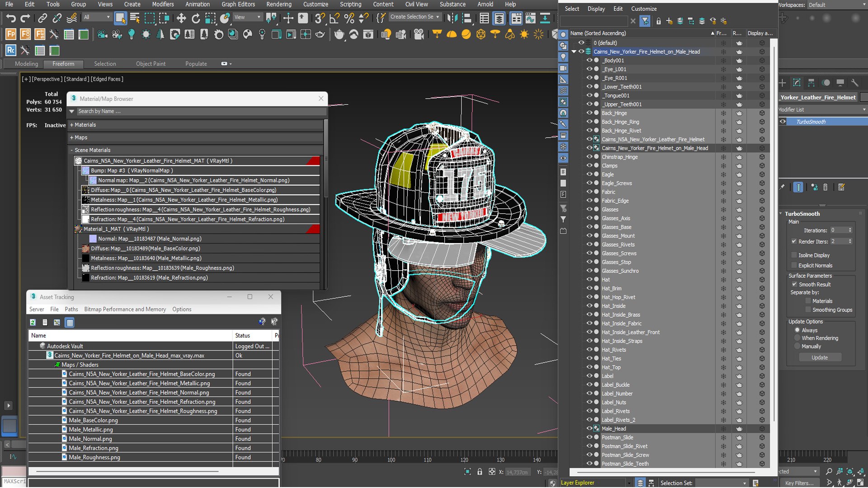Toggle visibility of _Body001 layer object
The width and height of the screenshot is (868, 488).
click(x=589, y=60)
